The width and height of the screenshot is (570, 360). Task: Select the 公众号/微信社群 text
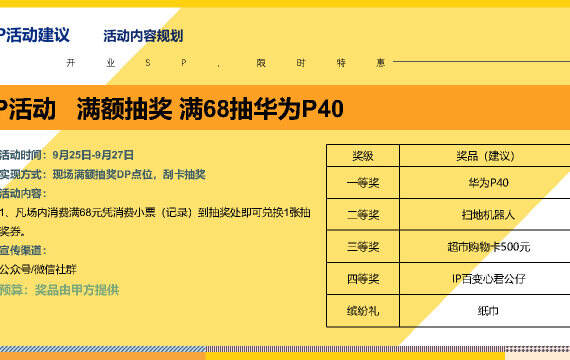point(38,269)
